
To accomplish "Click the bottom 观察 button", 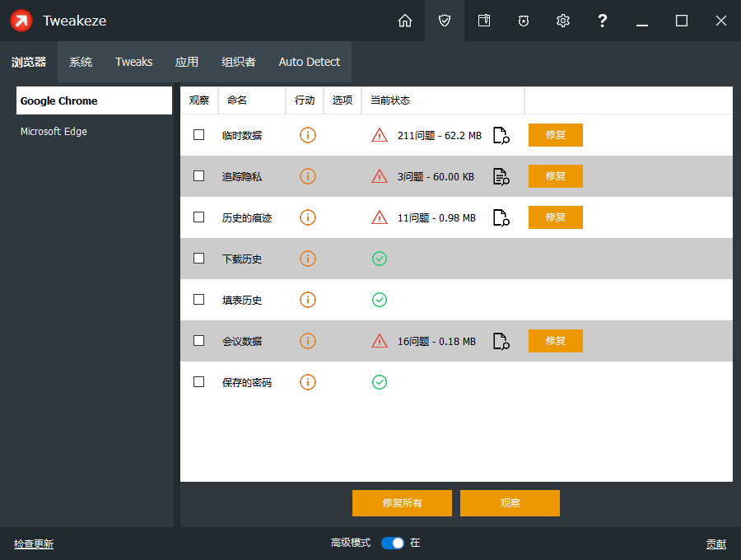I will pyautogui.click(x=510, y=503).
